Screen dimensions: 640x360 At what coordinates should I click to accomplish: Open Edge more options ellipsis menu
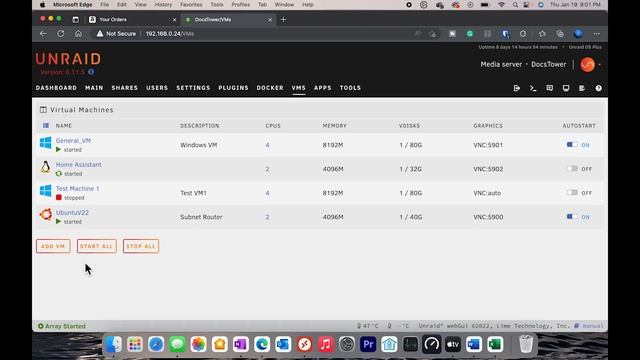[x=597, y=34]
